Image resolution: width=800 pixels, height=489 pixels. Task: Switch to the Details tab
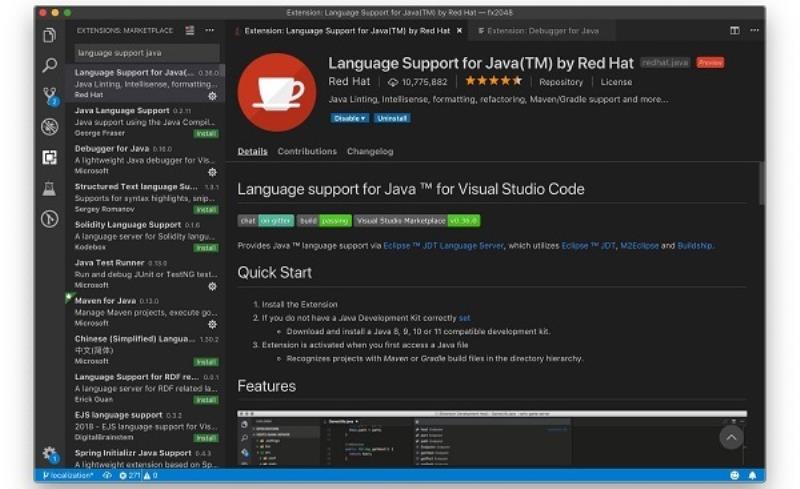point(253,152)
